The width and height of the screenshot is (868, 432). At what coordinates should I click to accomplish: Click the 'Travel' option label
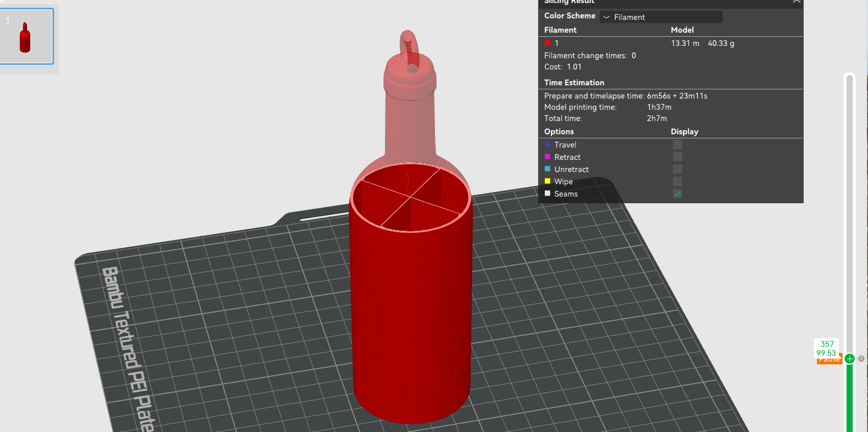click(x=565, y=145)
